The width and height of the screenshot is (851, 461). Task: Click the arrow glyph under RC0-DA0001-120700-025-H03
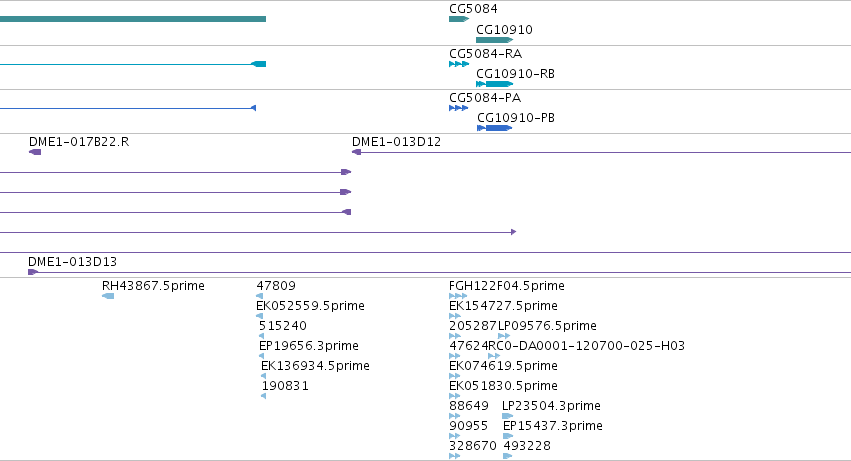point(494,356)
